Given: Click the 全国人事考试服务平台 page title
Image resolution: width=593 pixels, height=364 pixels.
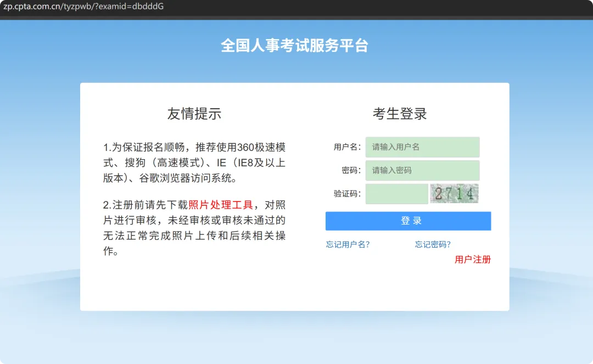Looking at the screenshot, I should point(296,46).
